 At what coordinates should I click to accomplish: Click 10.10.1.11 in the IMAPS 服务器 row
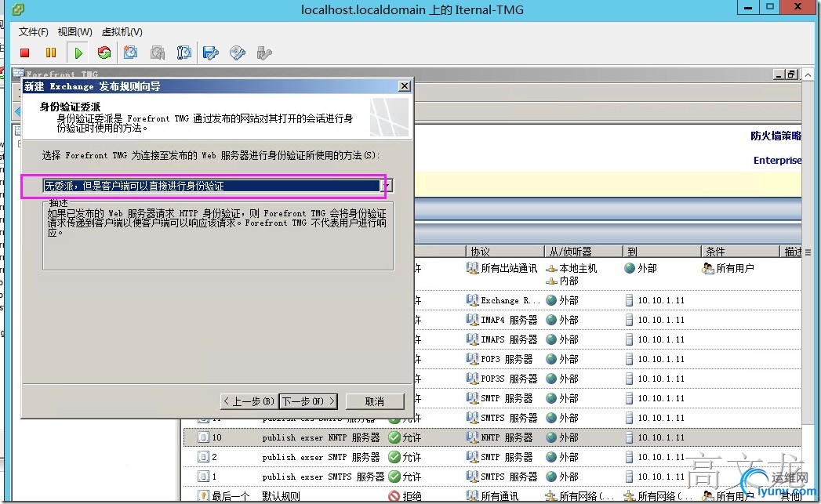661,339
